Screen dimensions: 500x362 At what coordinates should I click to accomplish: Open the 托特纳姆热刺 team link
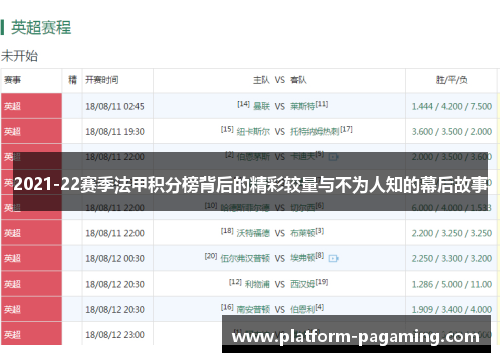click(x=315, y=132)
